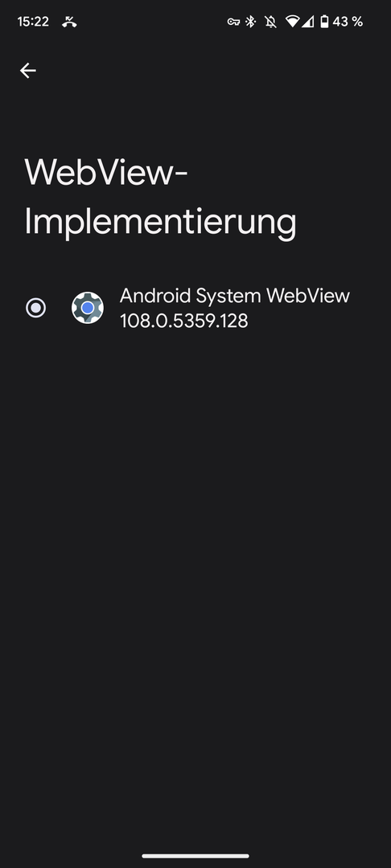Go back using the arrow icon
Viewport: 391px width, 868px height.
27,70
